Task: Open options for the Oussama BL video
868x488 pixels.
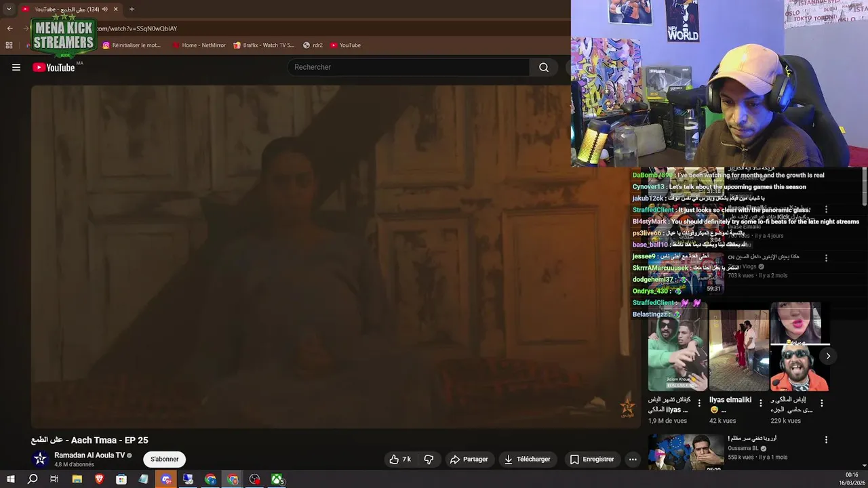Action: [826, 439]
